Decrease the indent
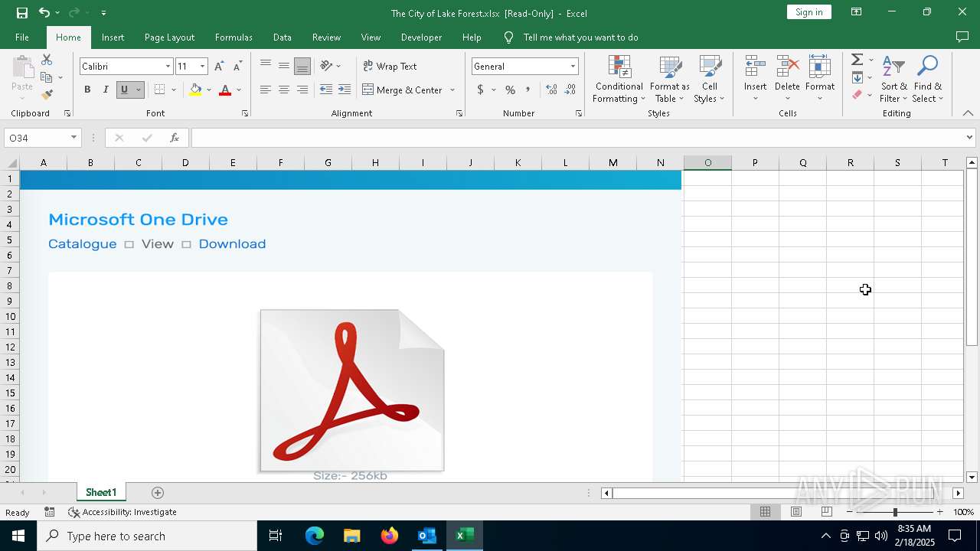The height and width of the screenshot is (551, 980). [326, 90]
